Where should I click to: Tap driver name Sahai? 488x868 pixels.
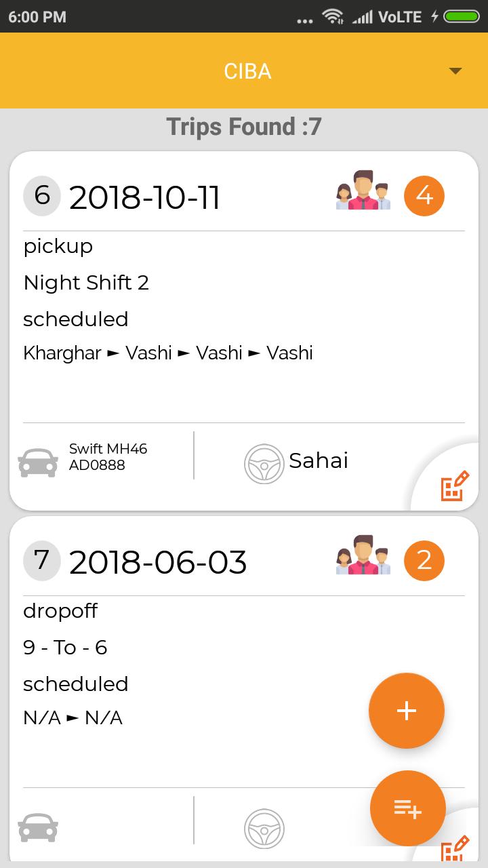pyautogui.click(x=319, y=460)
